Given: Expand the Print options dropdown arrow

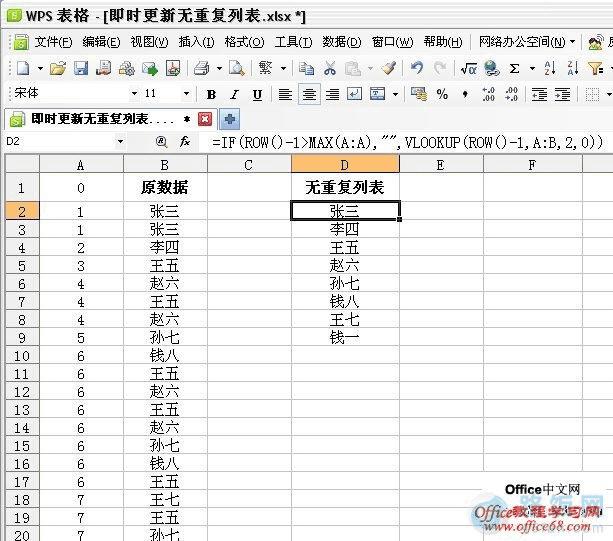Looking at the screenshot, I should point(219,69).
